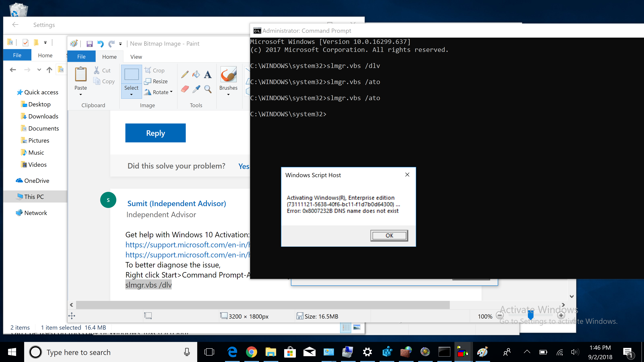Image resolution: width=644 pixels, height=362 pixels.
Task: Expand the Brushes dropdown arrow
Action: [x=228, y=95]
